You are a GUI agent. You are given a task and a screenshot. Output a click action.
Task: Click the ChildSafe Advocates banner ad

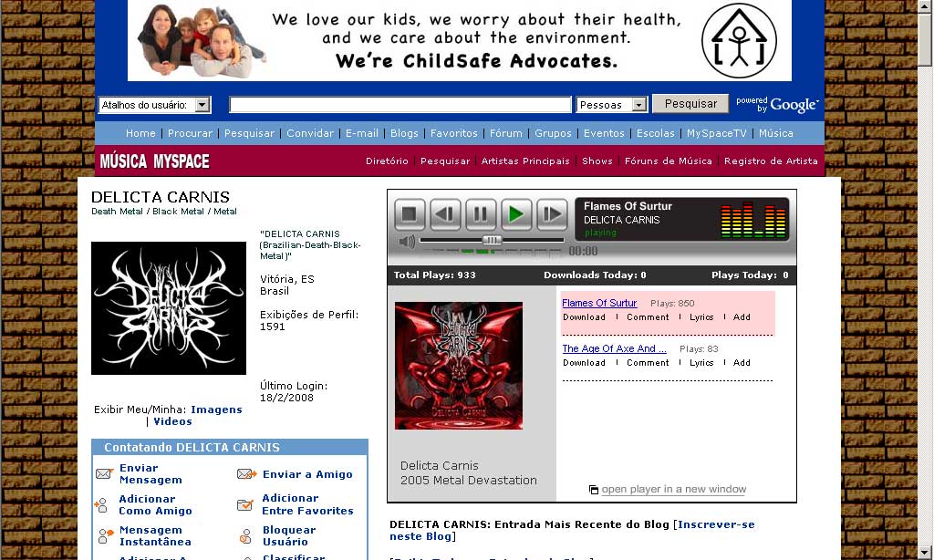coord(460,40)
